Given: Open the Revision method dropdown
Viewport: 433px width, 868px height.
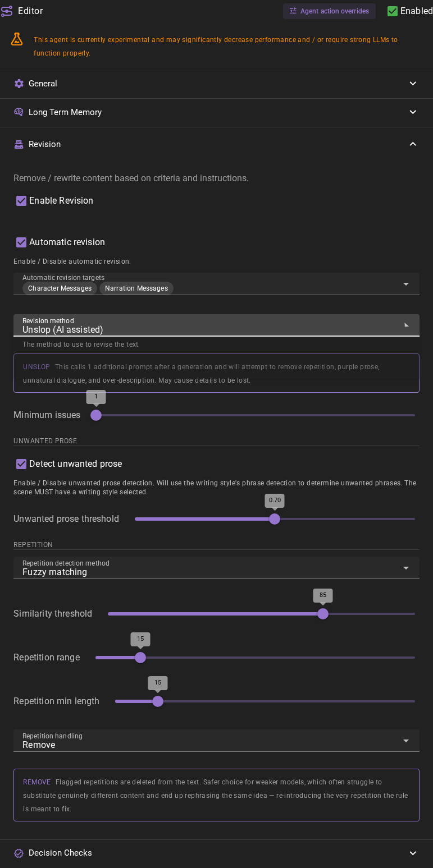Looking at the screenshot, I should click(x=216, y=325).
